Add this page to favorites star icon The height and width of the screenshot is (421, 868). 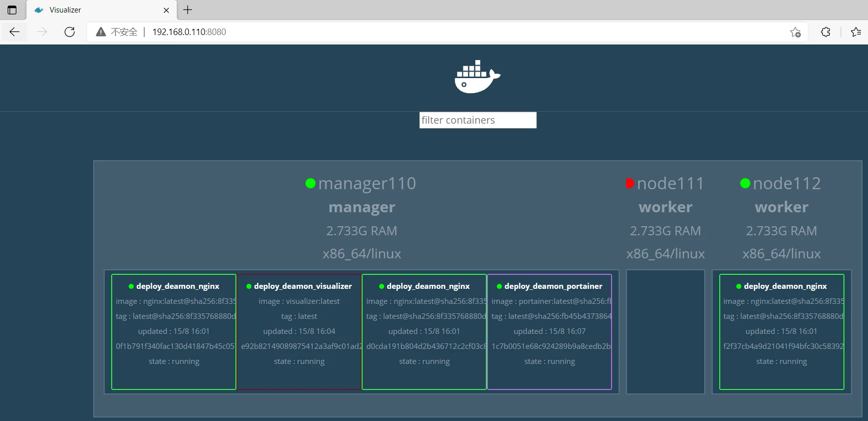(795, 32)
